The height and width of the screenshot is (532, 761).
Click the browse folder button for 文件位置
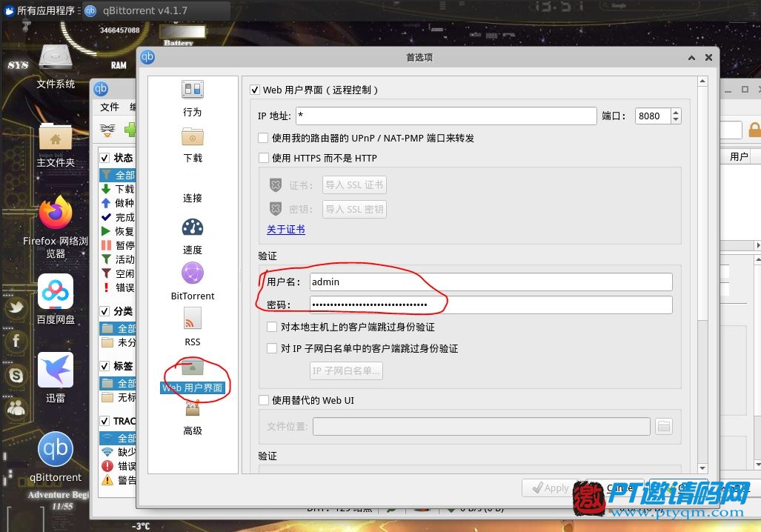663,427
